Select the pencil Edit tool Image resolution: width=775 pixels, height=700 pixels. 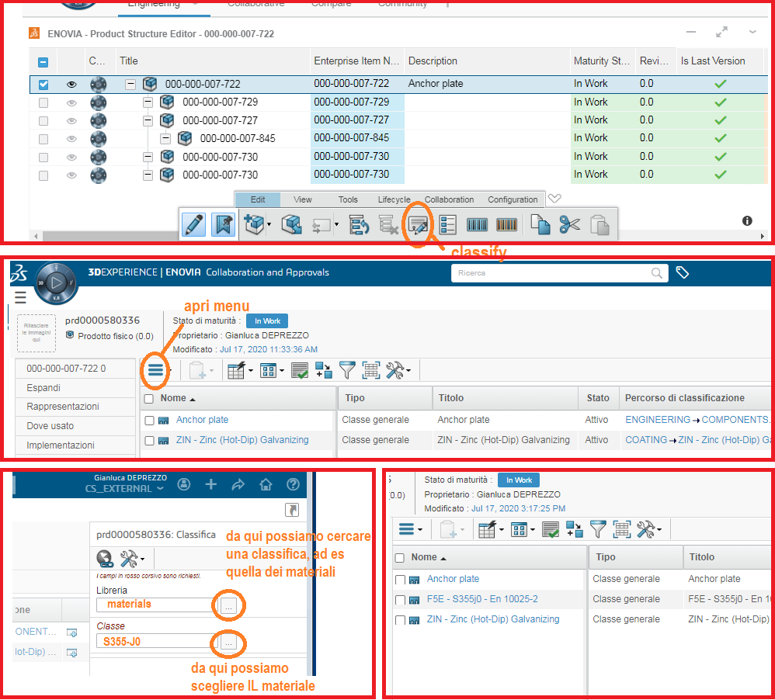point(194,225)
